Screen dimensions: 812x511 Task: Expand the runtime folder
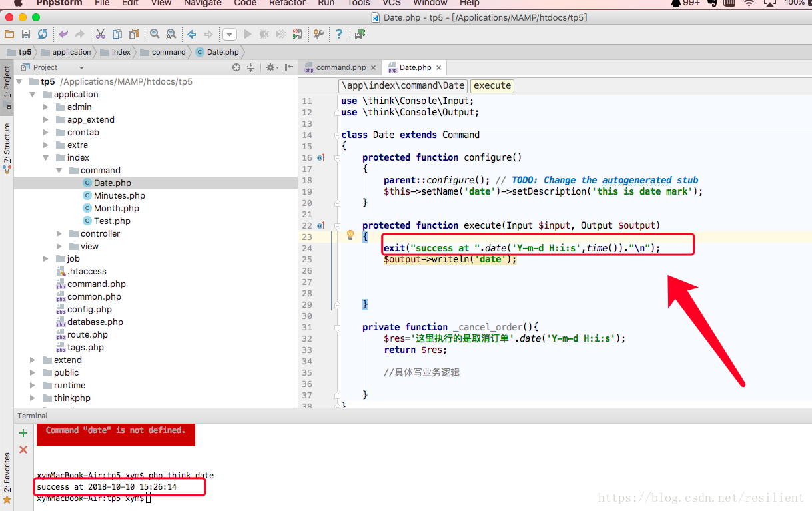pos(33,385)
